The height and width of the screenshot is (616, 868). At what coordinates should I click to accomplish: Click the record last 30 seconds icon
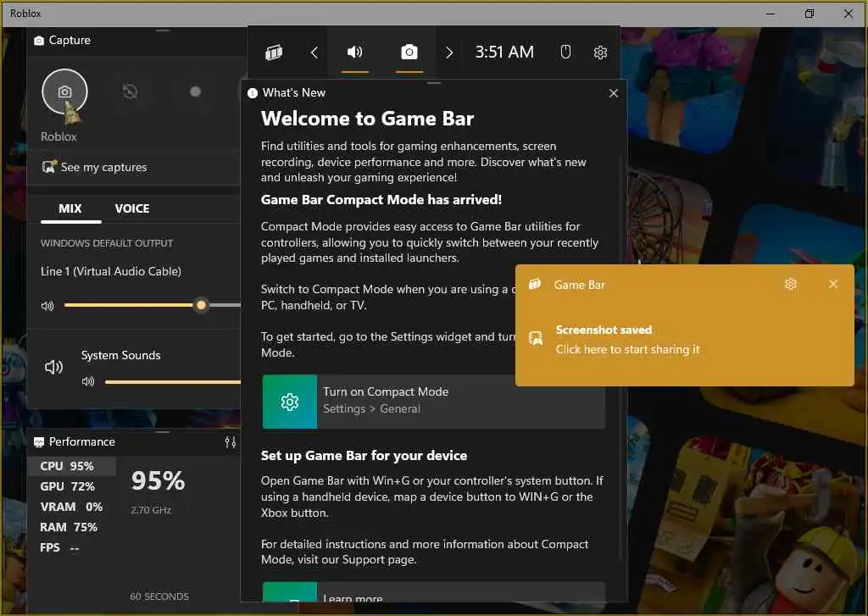pos(130,92)
